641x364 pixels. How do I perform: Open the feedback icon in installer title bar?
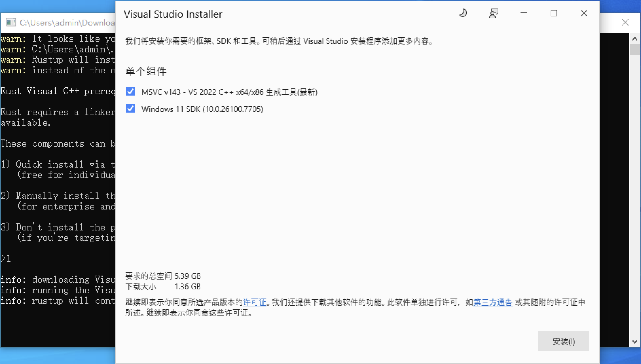tap(493, 13)
